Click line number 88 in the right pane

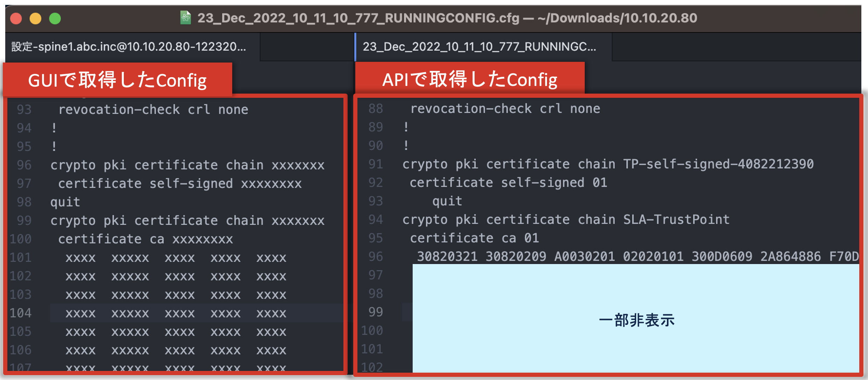click(375, 109)
